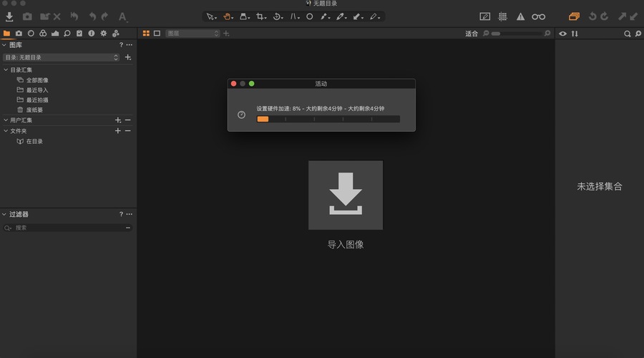Toggle the Show annotations icon
The image size is (644, 358).
tap(484, 17)
